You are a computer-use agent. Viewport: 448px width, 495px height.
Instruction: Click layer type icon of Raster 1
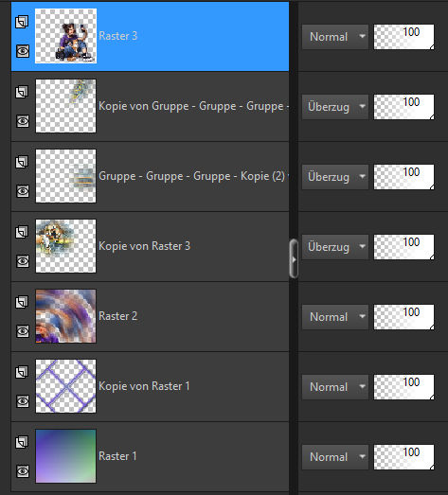point(22,442)
